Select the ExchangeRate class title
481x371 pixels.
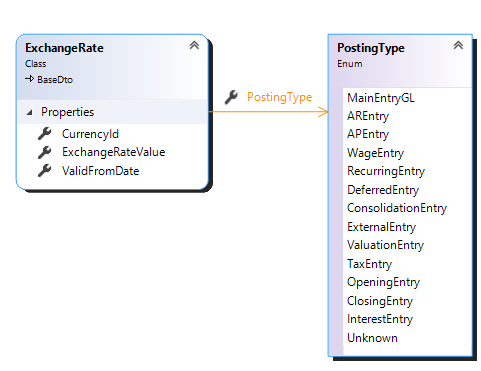pos(64,48)
